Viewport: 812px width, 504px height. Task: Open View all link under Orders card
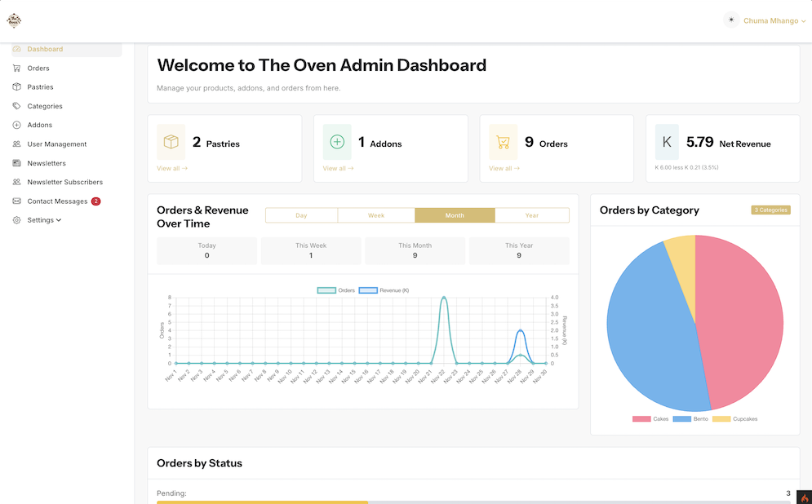click(x=504, y=169)
